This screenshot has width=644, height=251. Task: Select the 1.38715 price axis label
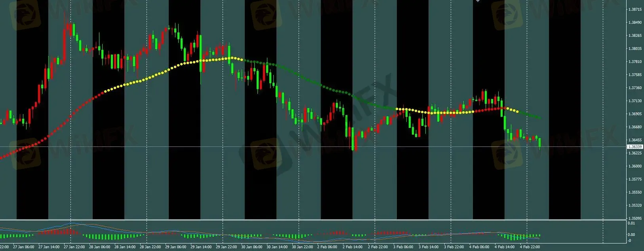pyautogui.click(x=635, y=10)
